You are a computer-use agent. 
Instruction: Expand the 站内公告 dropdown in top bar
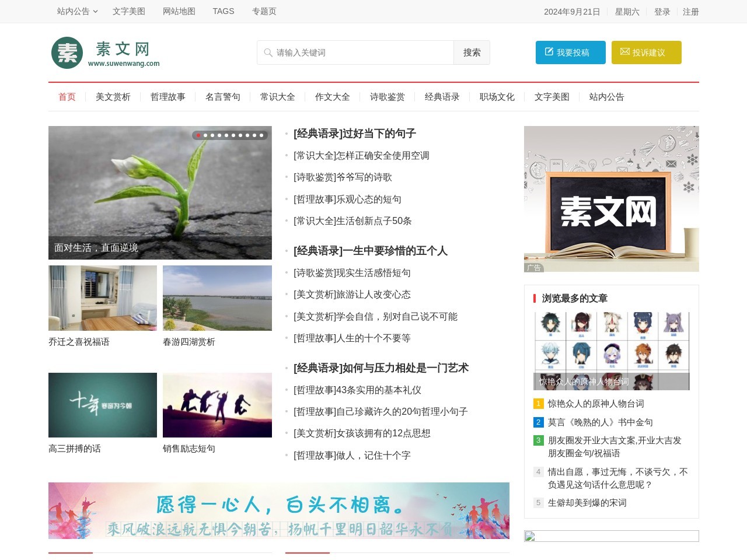coord(72,11)
